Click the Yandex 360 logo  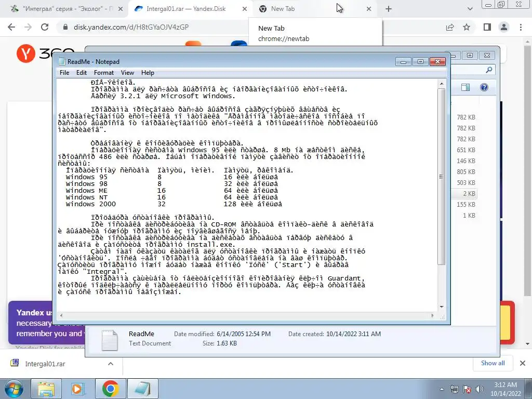pyautogui.click(x=45, y=54)
